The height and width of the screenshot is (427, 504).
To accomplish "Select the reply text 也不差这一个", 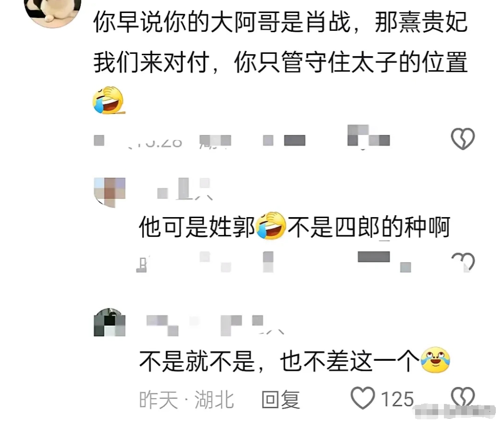I will (x=350, y=361).
